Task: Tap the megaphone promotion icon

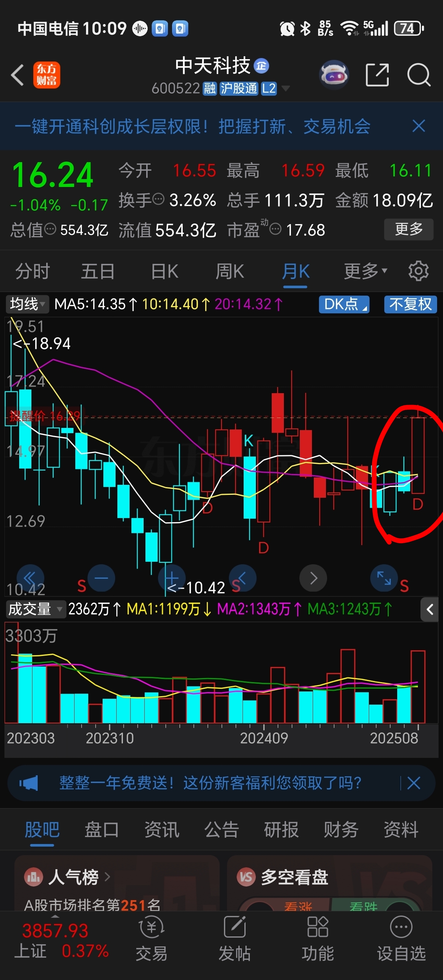Action: pyautogui.click(x=29, y=783)
